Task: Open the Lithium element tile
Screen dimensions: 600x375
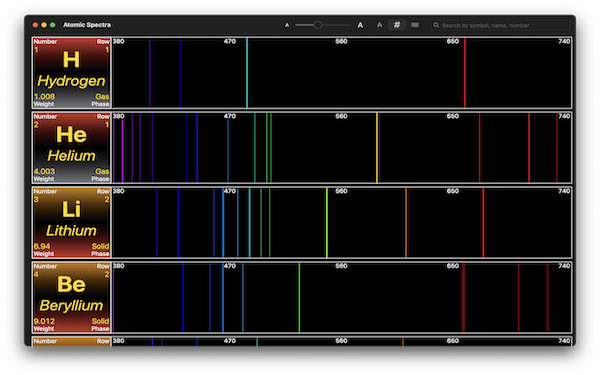Action: click(x=72, y=223)
